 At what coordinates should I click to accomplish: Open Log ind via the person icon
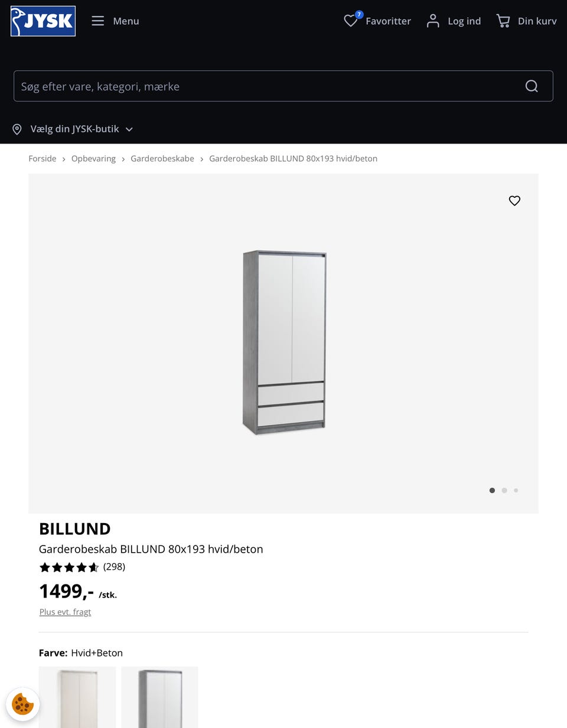pyautogui.click(x=433, y=21)
